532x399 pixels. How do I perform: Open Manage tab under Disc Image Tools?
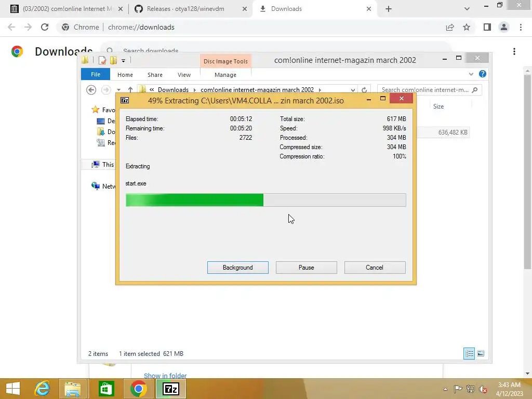(x=225, y=75)
